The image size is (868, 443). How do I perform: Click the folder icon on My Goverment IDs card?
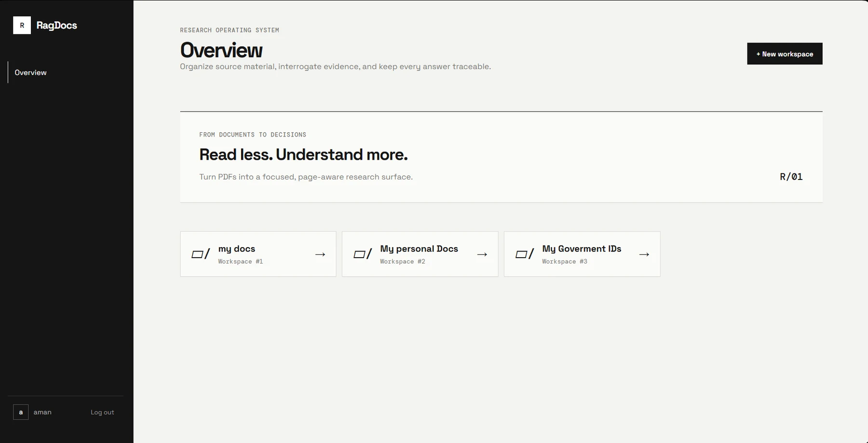pyautogui.click(x=525, y=254)
